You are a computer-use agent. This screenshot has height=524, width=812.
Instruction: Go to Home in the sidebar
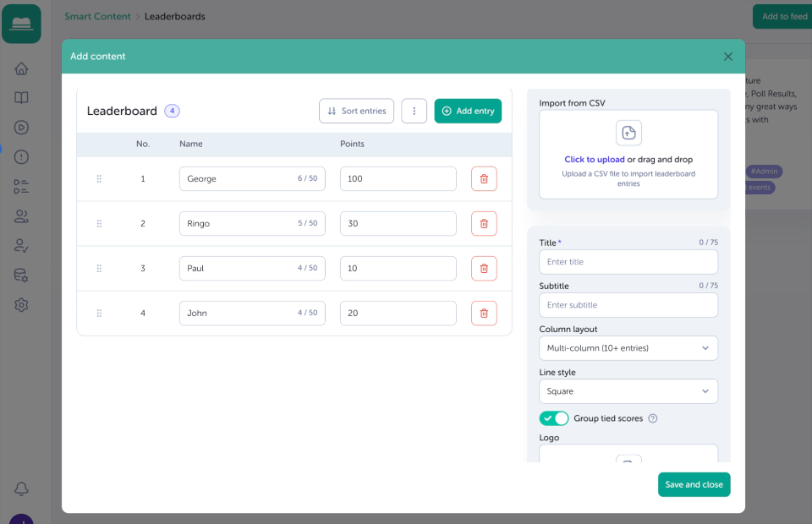[x=21, y=68]
